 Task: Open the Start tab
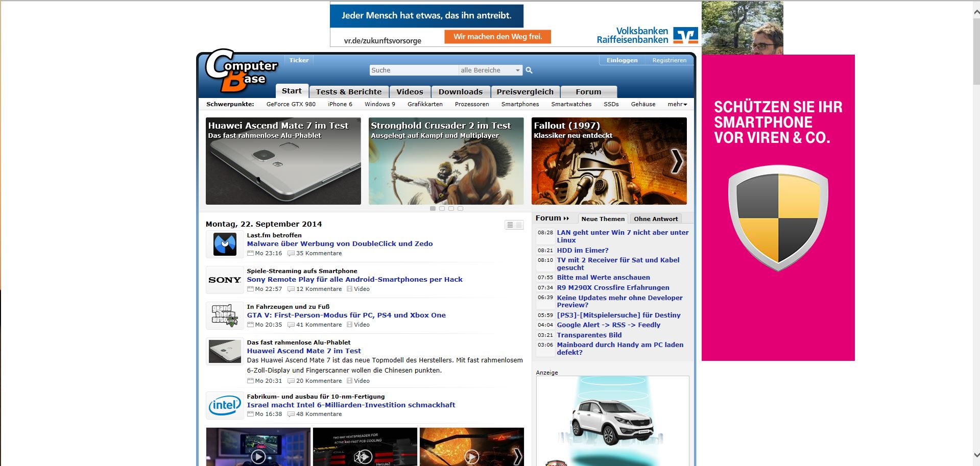tap(292, 91)
